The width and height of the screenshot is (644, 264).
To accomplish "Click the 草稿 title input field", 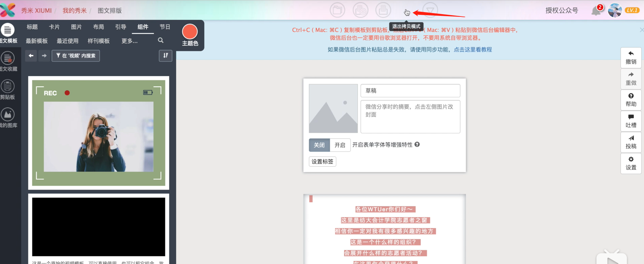I will pos(410,91).
